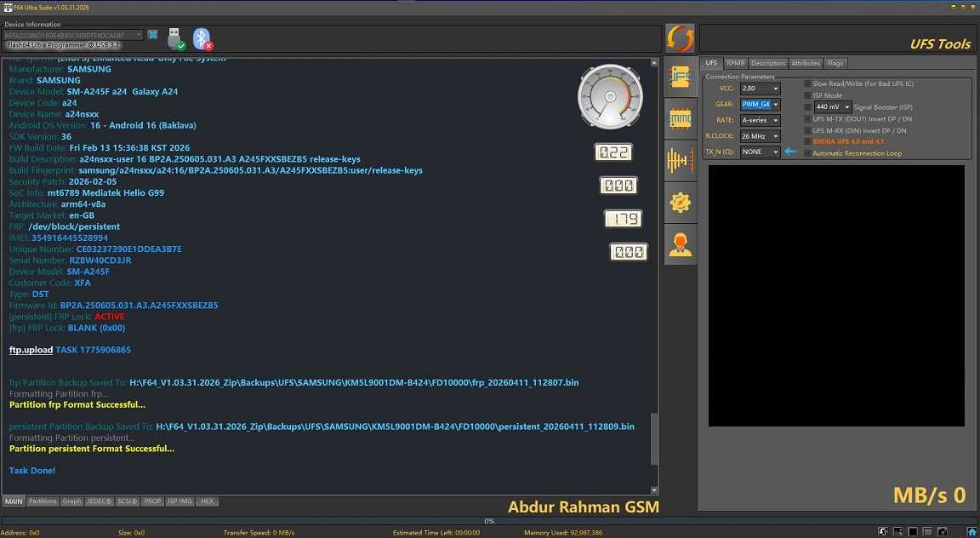Image resolution: width=980 pixels, height=538 pixels.
Task: Open the HEX tab
Action: [x=207, y=501]
